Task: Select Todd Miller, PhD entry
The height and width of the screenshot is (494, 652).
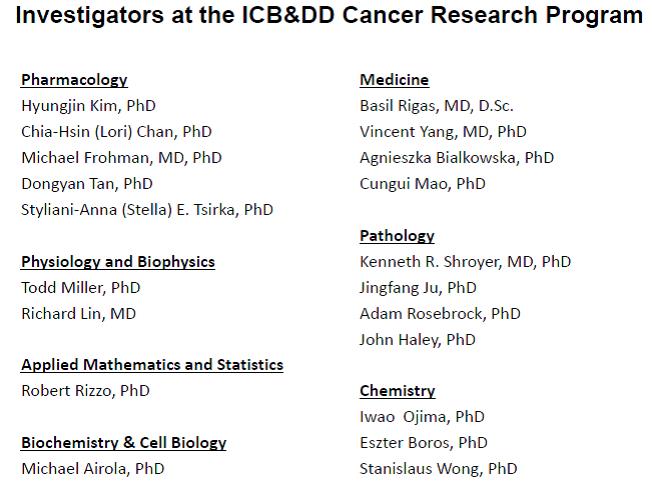Action: tap(80, 287)
